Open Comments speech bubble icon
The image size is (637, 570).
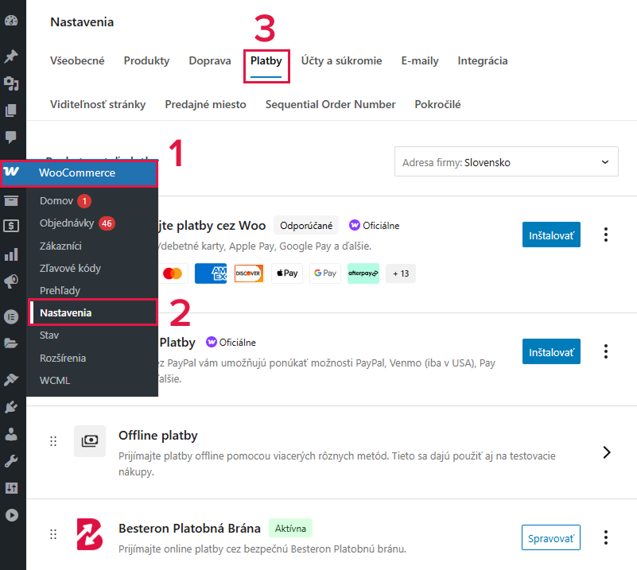pyautogui.click(x=11, y=137)
